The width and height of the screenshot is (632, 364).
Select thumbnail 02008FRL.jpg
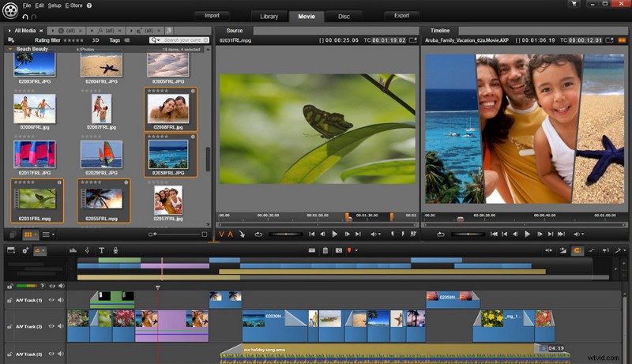(x=171, y=109)
